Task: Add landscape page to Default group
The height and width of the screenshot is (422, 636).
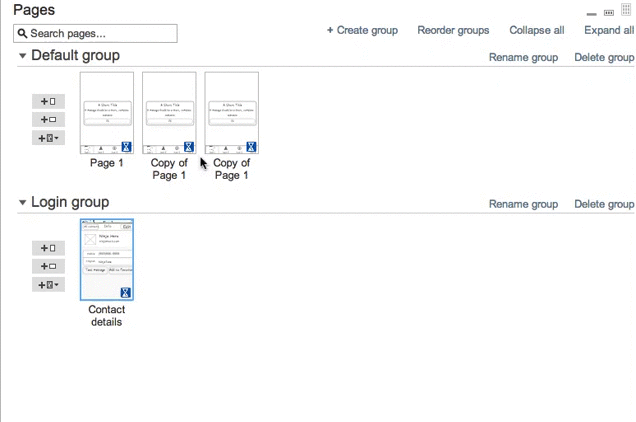Action: [48, 120]
